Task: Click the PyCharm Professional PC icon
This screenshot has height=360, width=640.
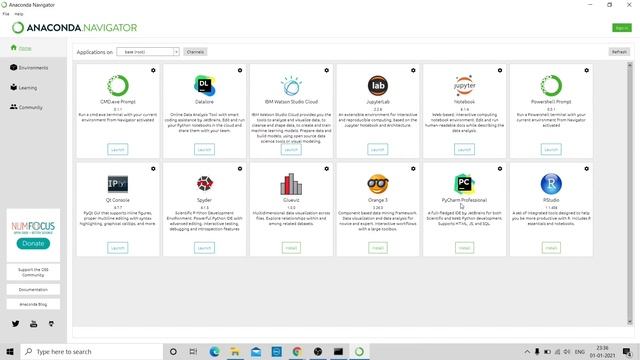Action: (x=464, y=184)
